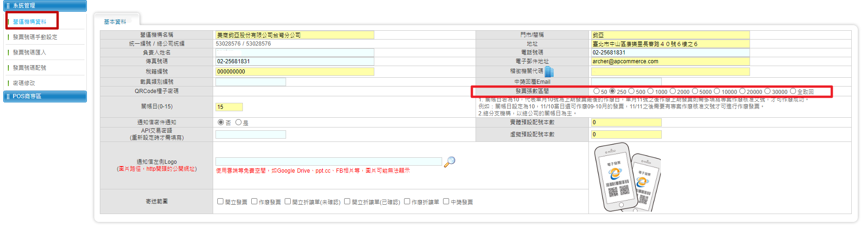Click the 電子郵件地址 input field

(x=670, y=61)
